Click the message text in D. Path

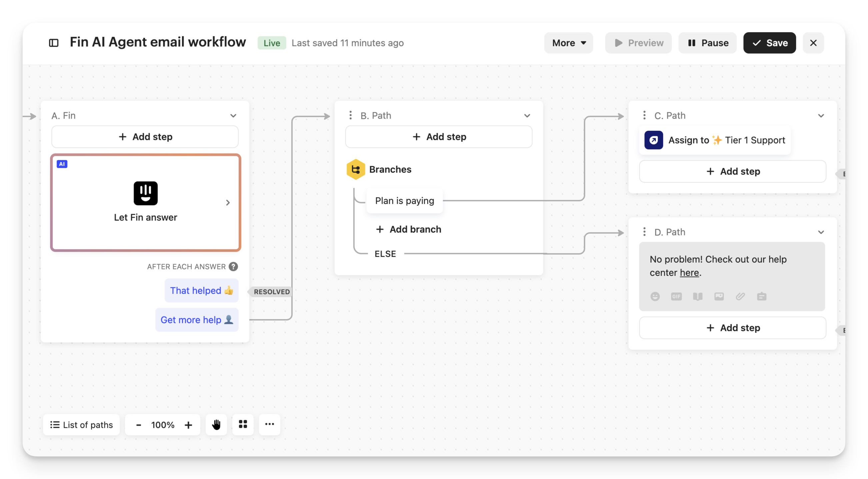click(718, 266)
